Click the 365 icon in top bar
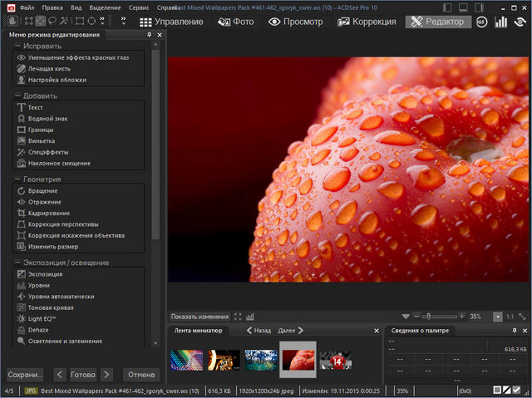The width and height of the screenshot is (532, 398). [481, 22]
